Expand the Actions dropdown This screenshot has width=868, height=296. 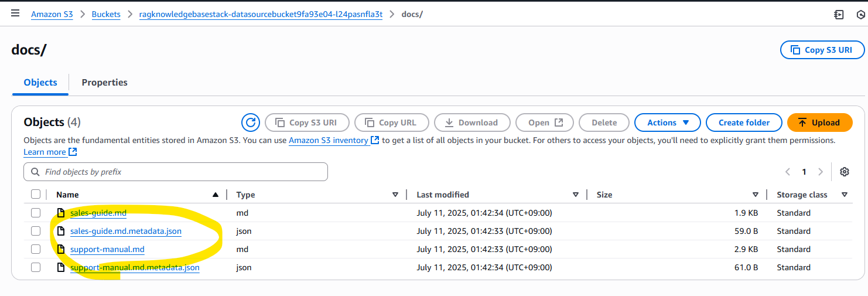(x=667, y=123)
